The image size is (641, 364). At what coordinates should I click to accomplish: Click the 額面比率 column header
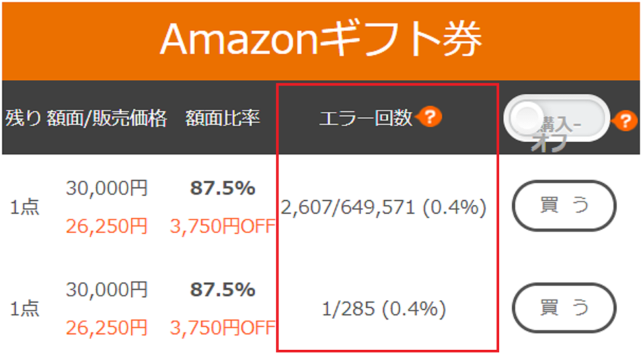(223, 118)
